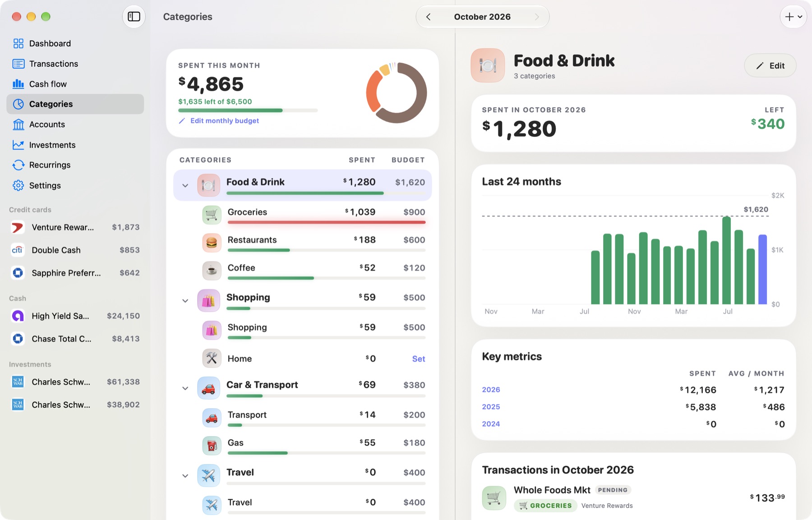Click the Groceries shopping cart icon
The width and height of the screenshot is (812, 520).
(212, 215)
